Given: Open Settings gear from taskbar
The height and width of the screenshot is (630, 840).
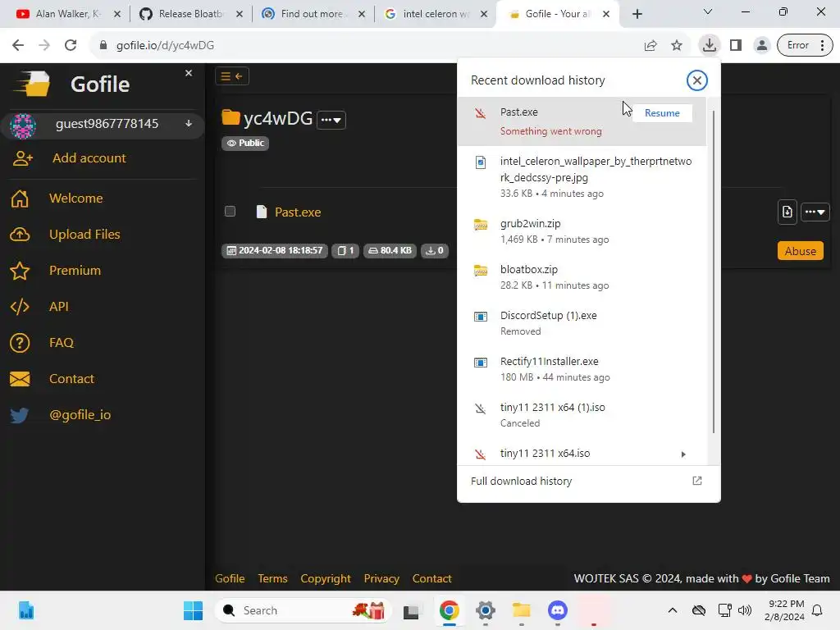Looking at the screenshot, I should [x=486, y=610].
